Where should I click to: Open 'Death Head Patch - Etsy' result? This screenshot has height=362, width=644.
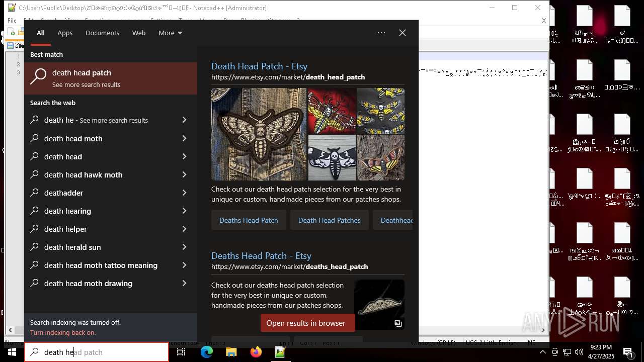tap(259, 66)
